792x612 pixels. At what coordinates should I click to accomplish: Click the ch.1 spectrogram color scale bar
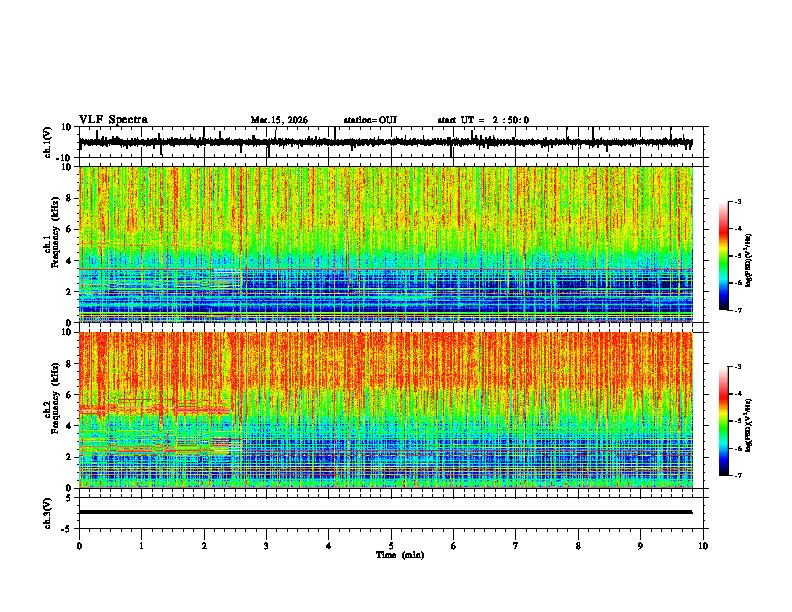(x=724, y=256)
